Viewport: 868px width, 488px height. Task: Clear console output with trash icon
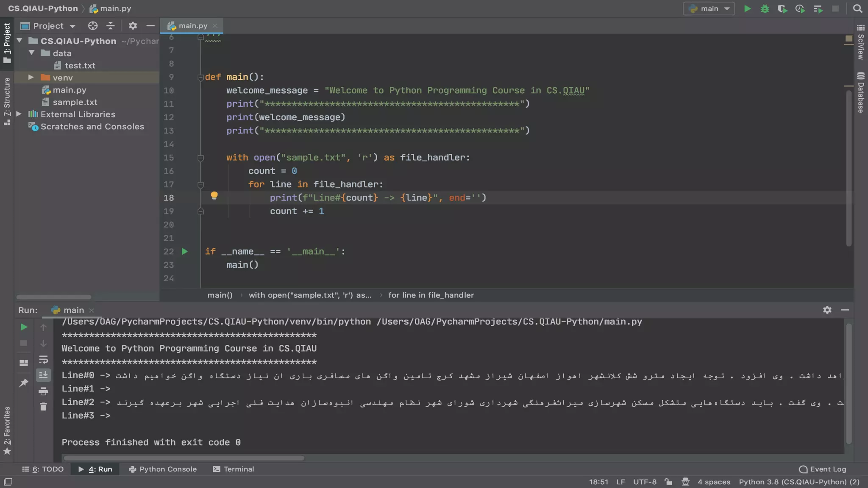(x=43, y=407)
